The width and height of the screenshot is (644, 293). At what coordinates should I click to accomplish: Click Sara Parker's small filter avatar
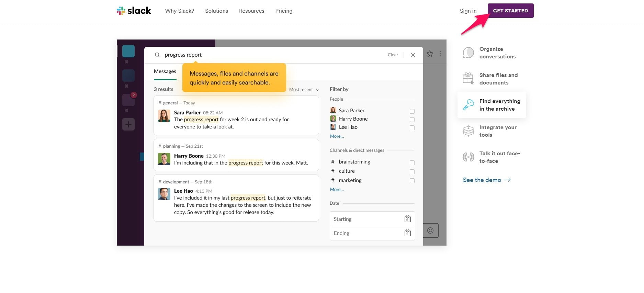[x=333, y=110]
